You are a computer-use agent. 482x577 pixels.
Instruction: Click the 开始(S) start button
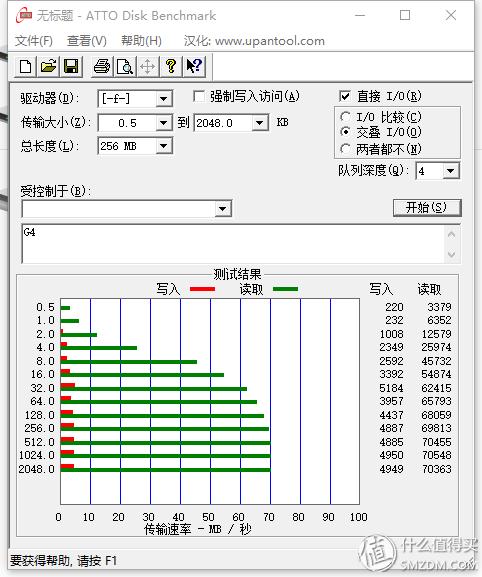tap(427, 208)
